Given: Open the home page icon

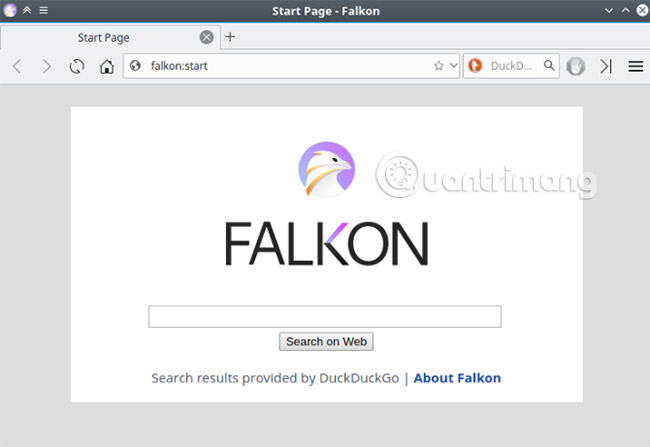Looking at the screenshot, I should [x=107, y=66].
